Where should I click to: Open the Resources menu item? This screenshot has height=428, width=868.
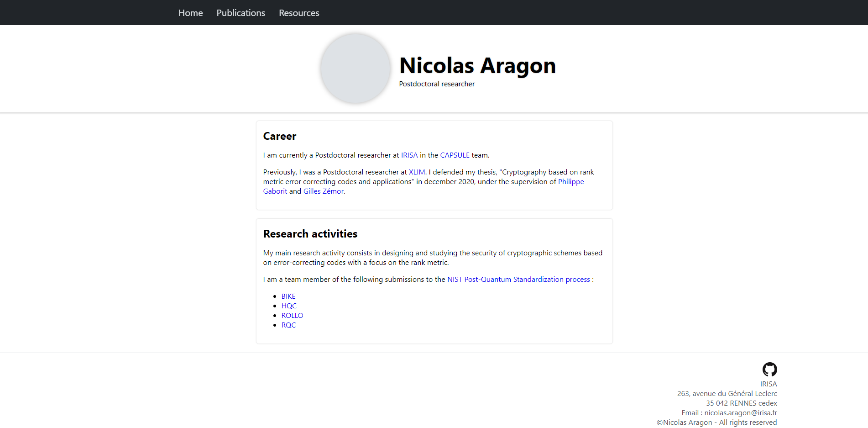(x=299, y=13)
